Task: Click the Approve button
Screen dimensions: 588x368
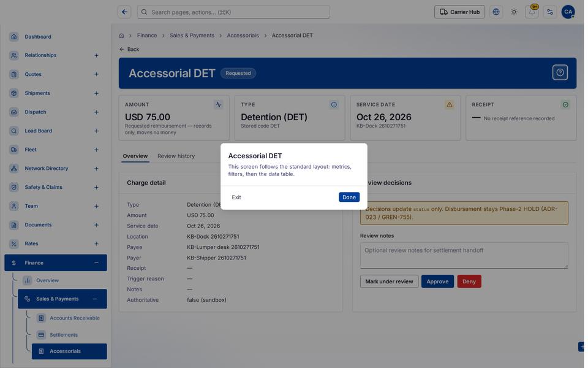Action: tap(437, 282)
